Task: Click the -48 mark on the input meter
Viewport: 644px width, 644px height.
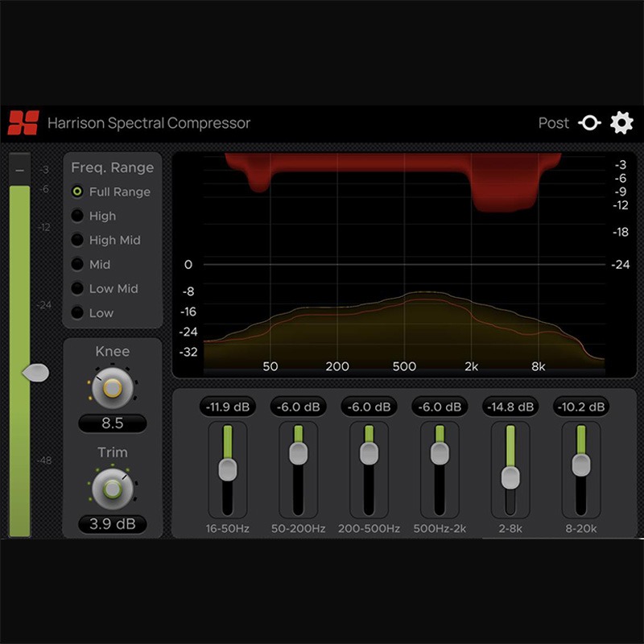Action: click(x=44, y=460)
